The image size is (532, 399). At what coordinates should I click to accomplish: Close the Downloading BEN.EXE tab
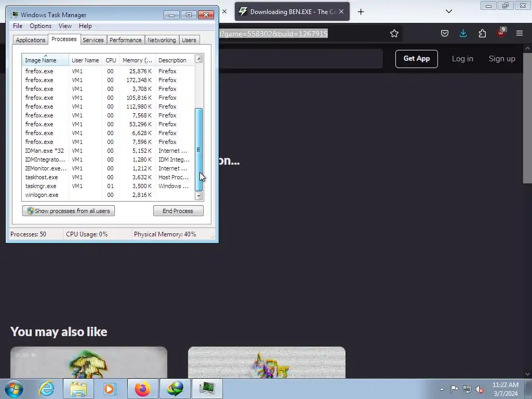tap(341, 11)
